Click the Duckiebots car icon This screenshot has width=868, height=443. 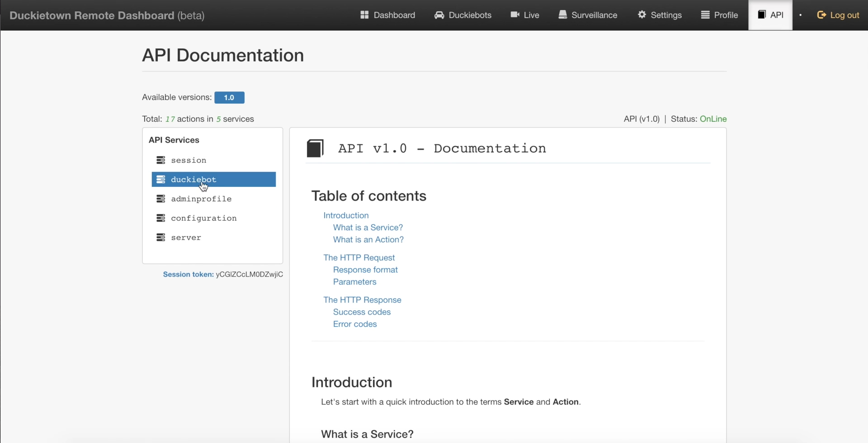pos(439,15)
